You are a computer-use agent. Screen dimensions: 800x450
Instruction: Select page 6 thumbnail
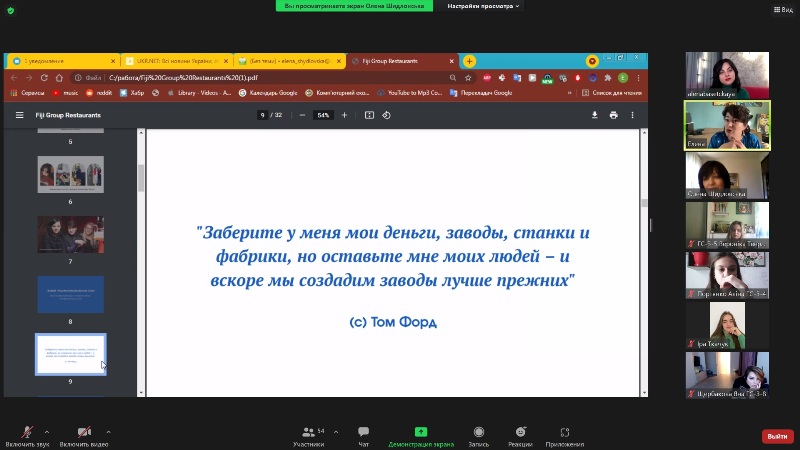tap(70, 174)
